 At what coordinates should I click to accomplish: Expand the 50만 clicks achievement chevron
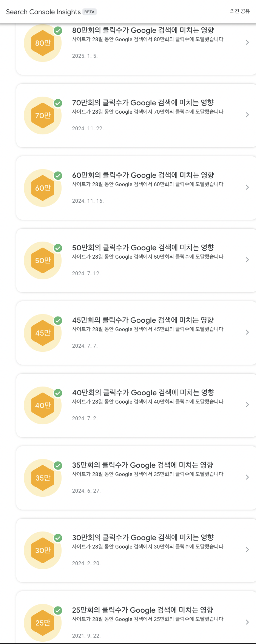tap(247, 260)
